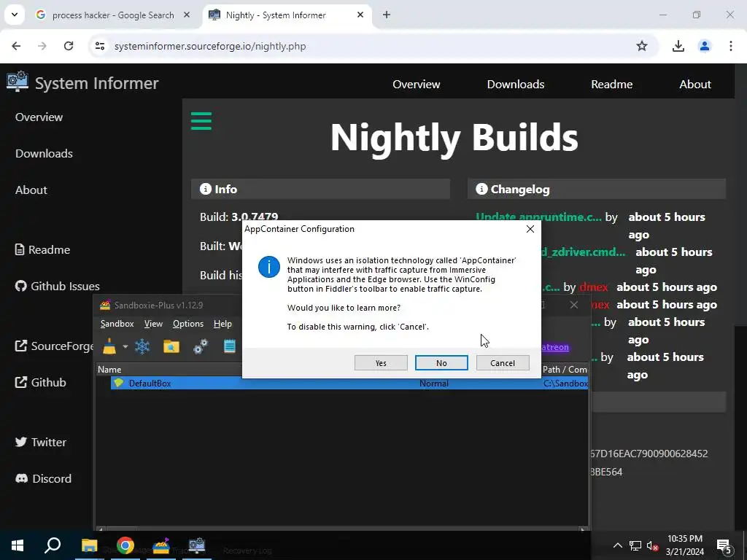Open Readme in top navigation
747x560 pixels.
pos(612,85)
